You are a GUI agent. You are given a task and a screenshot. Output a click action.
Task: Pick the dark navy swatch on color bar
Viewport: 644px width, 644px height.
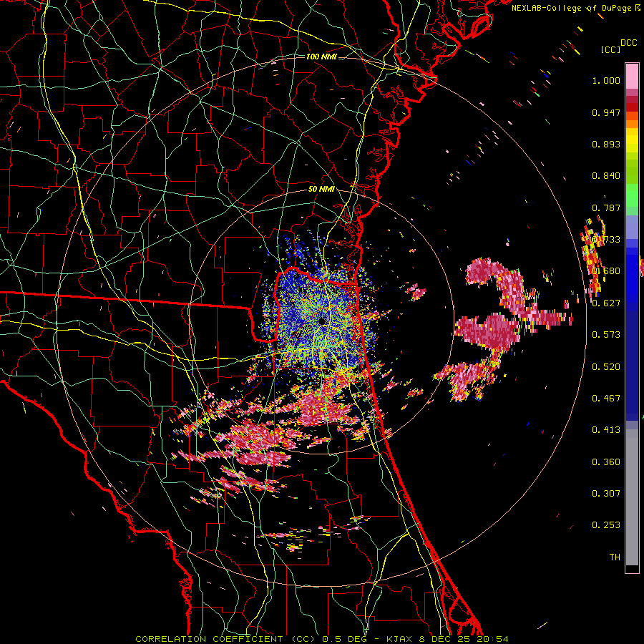click(632, 366)
